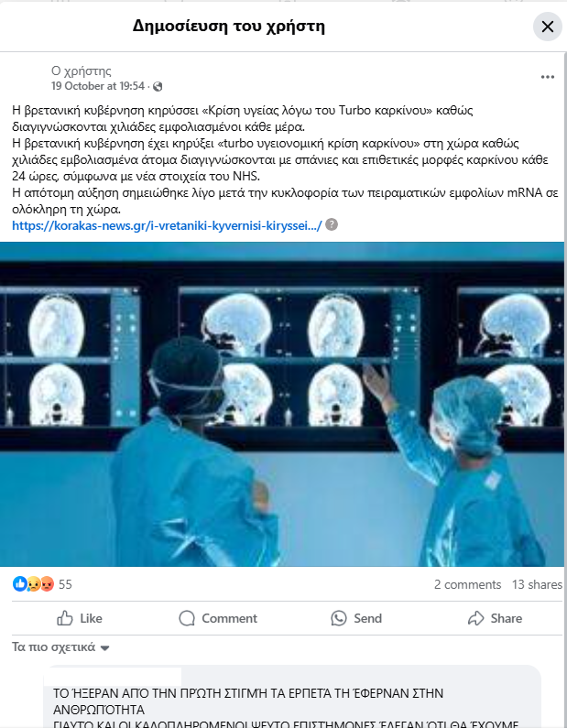The height and width of the screenshot is (728, 567).
Task: View the 55 reactions count
Action: (65, 584)
